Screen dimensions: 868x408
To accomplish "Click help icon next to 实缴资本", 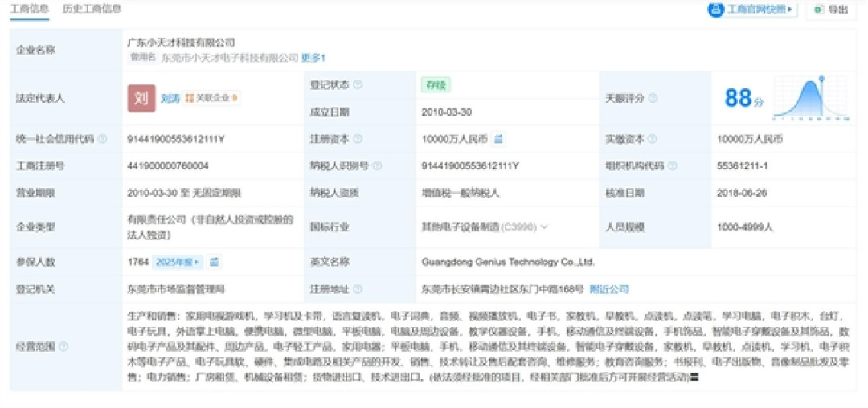I will tap(653, 139).
